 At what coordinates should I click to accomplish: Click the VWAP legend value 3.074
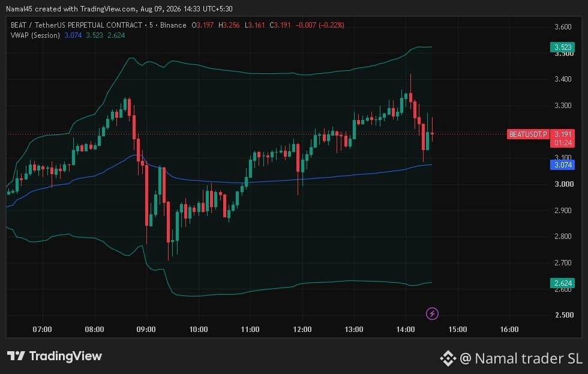pos(73,35)
